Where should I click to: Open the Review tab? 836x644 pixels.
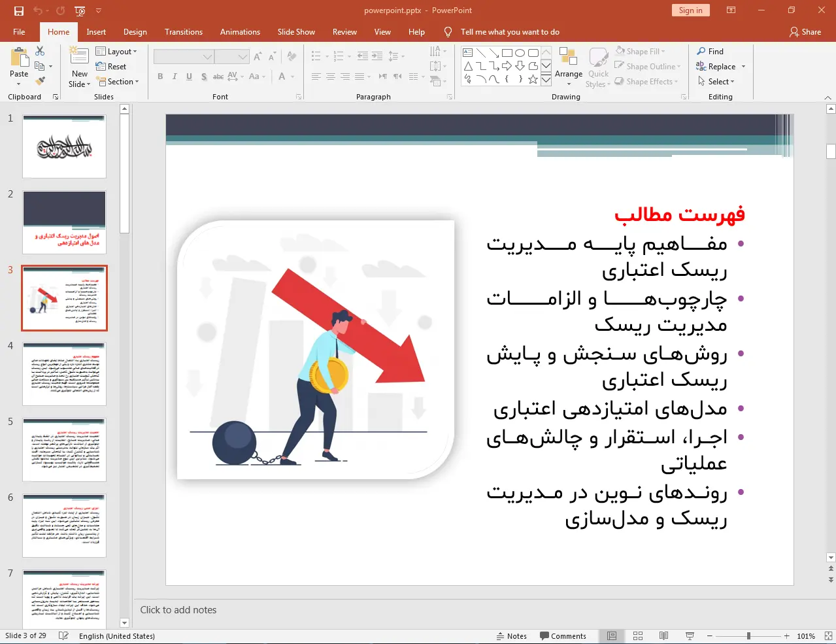[x=344, y=32]
